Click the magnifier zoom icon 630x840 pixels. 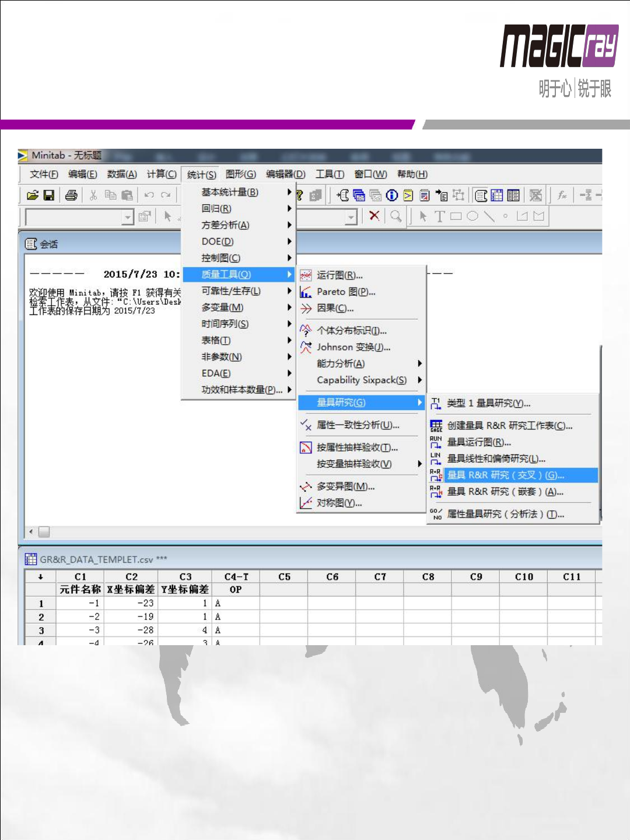pos(396,216)
